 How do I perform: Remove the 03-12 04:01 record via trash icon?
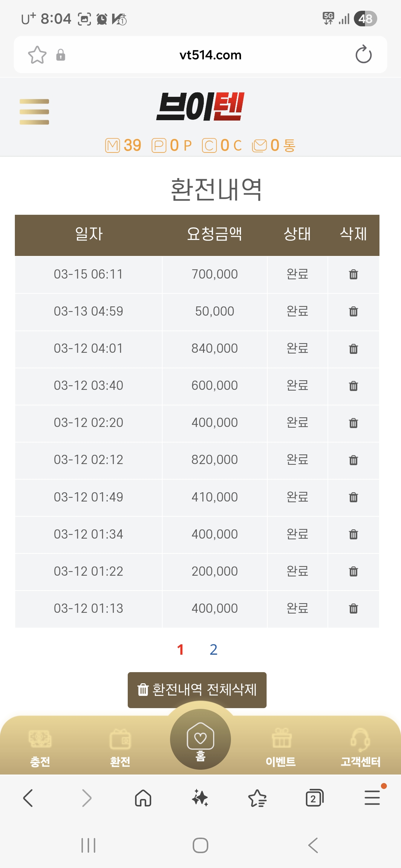tap(353, 349)
